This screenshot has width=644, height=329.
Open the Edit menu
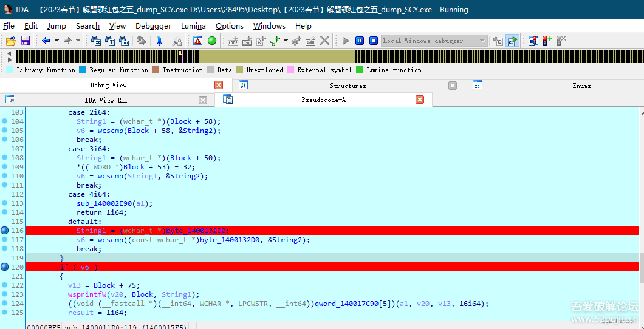click(31, 26)
